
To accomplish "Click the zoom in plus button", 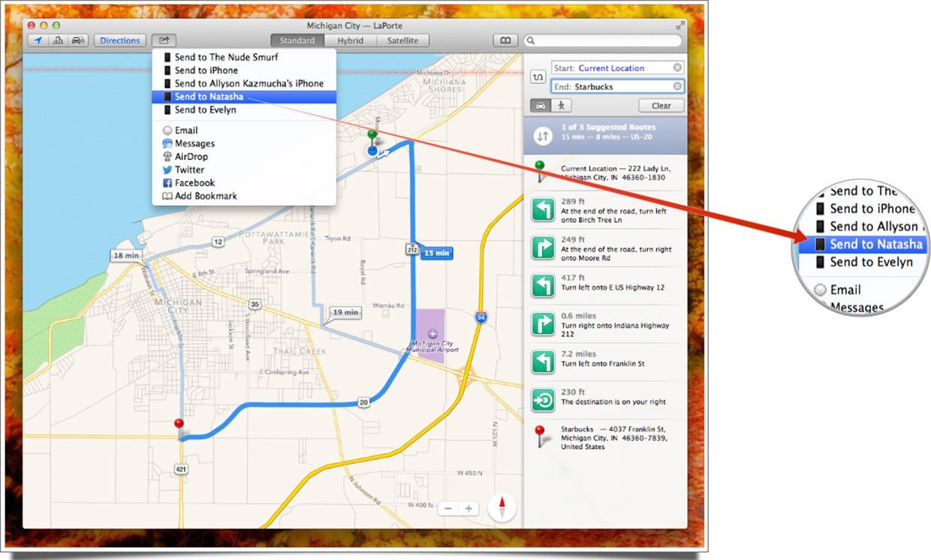I will coord(469,508).
